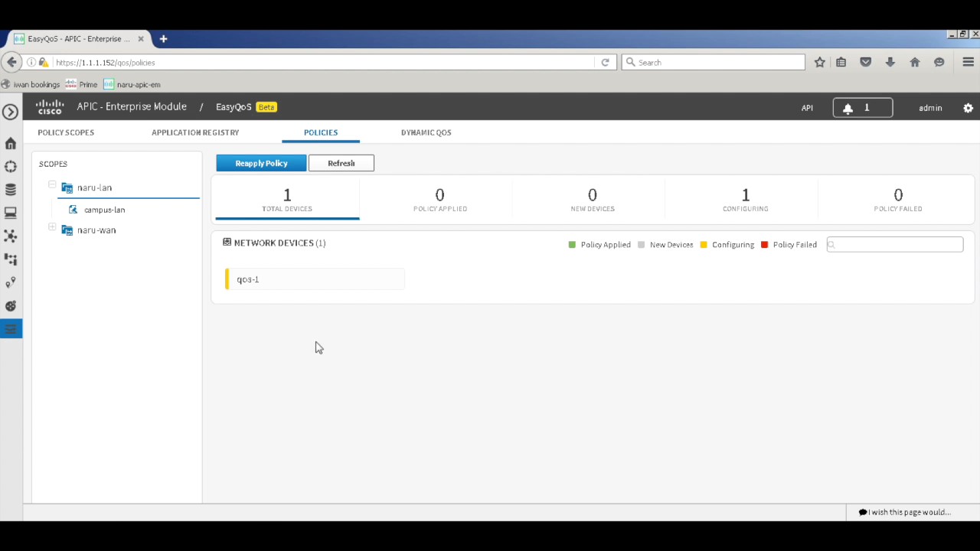Select the naru-wan scope label

point(96,230)
